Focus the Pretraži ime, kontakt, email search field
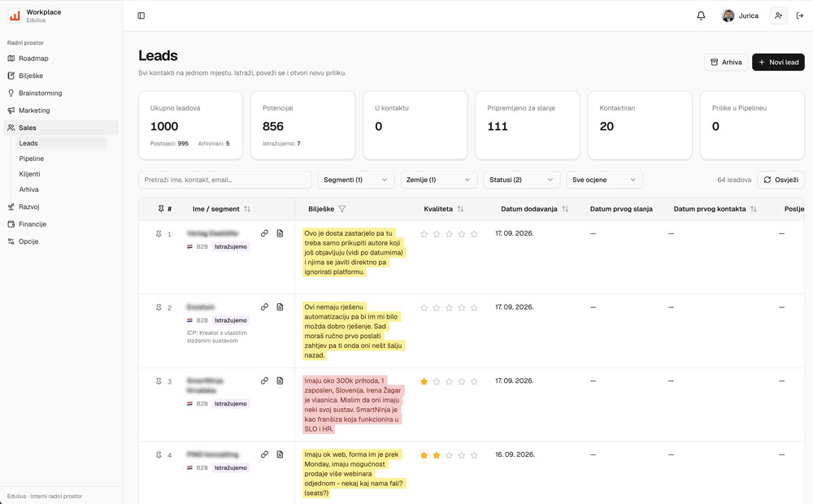 [x=225, y=180]
